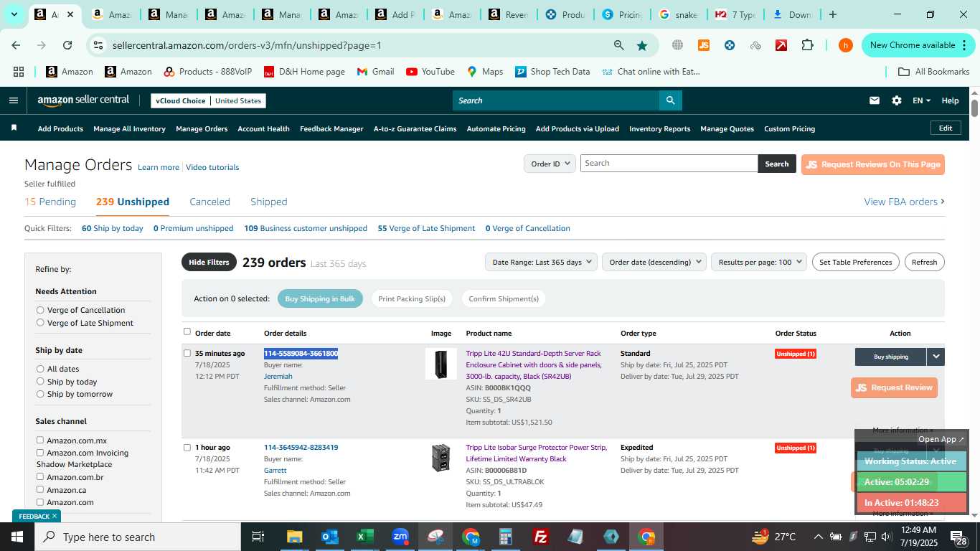Click the Manage Orders search input field
Viewport: 980px width, 551px height.
pyautogui.click(x=669, y=164)
